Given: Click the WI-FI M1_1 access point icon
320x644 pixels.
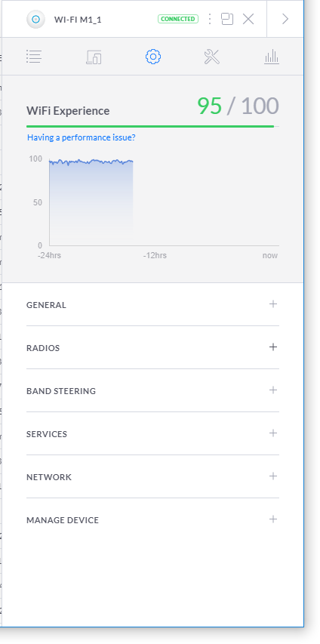Looking at the screenshot, I should (35, 19).
